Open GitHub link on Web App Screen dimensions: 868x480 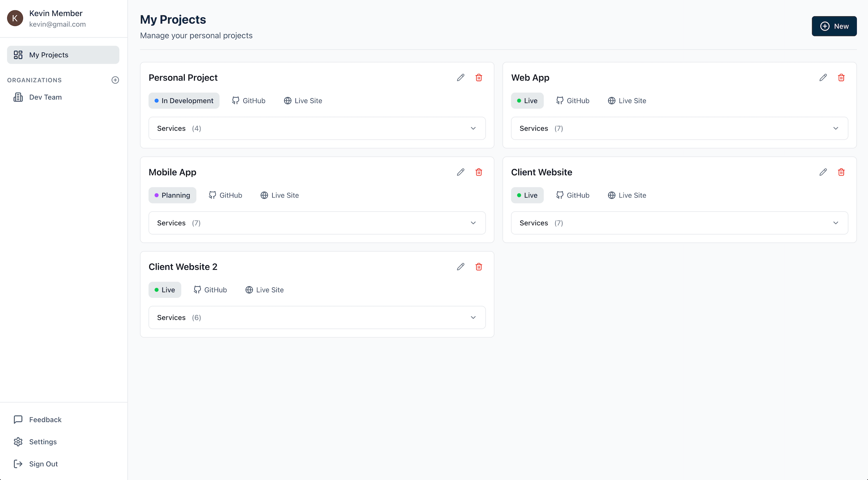click(x=573, y=101)
